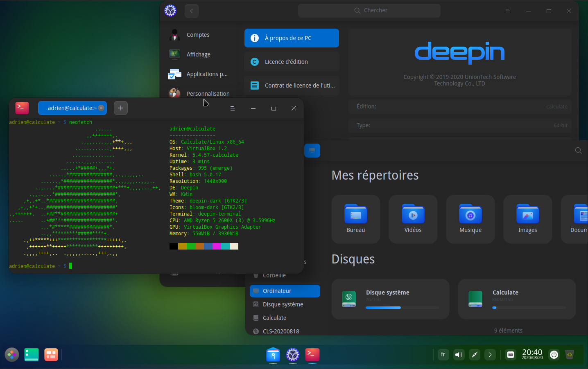Click the terminal prompt cursor line
The height and width of the screenshot is (369, 588).
(x=41, y=266)
